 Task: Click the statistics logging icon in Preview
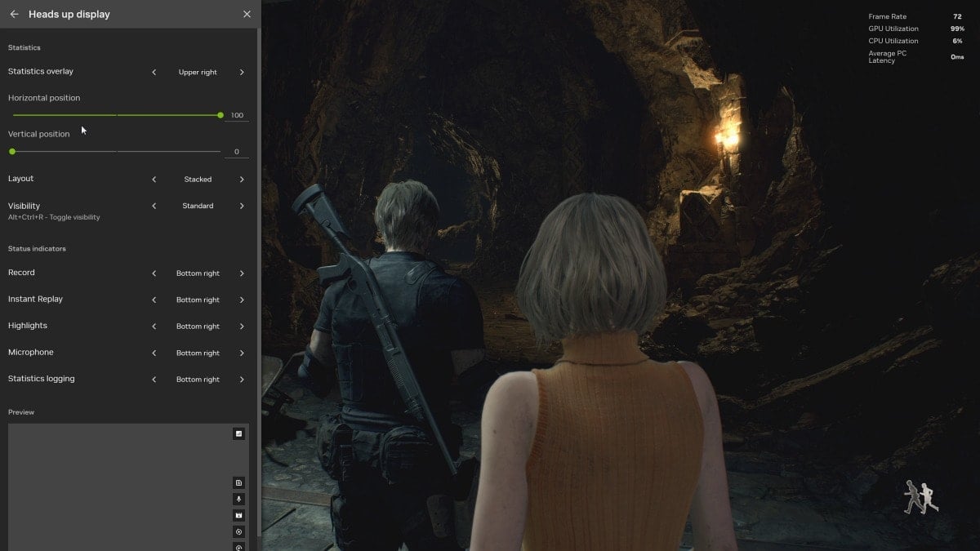pyautogui.click(x=238, y=482)
